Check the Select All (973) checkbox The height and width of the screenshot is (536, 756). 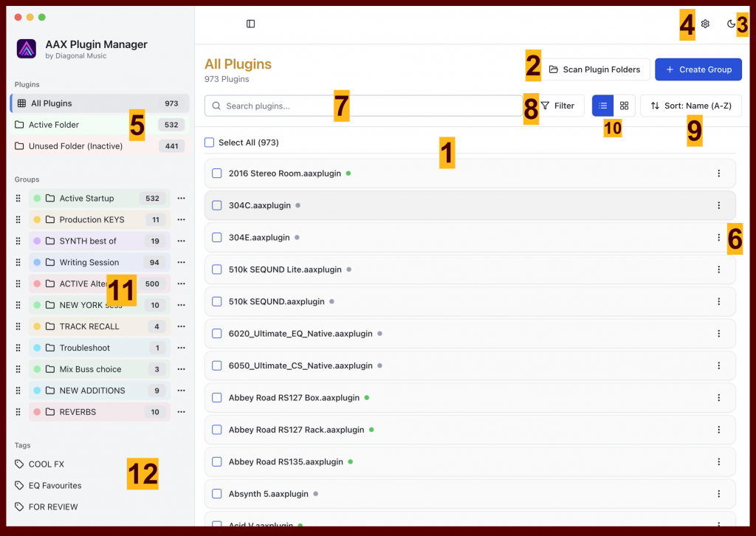210,142
